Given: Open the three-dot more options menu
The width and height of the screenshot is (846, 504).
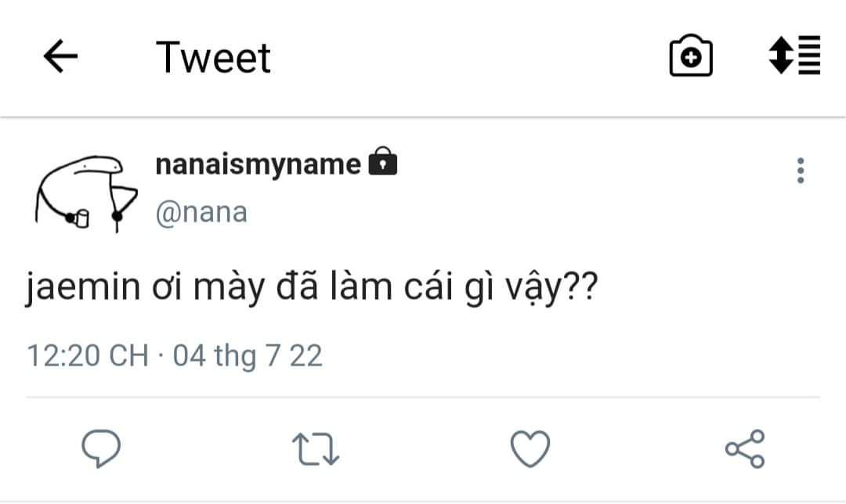Looking at the screenshot, I should (x=800, y=171).
